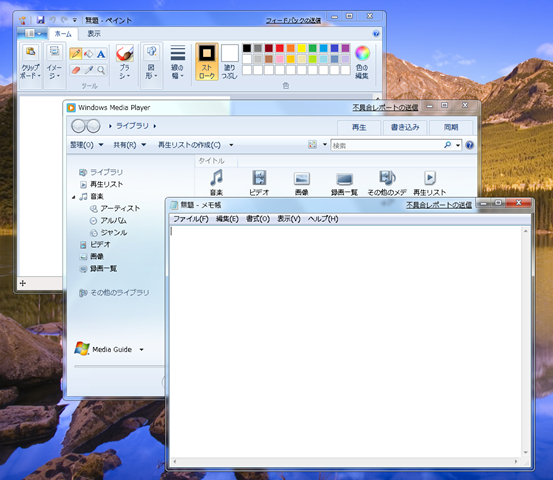Open the 録画一覧 icon in Media Player library
The width and height of the screenshot is (553, 480).
[345, 179]
